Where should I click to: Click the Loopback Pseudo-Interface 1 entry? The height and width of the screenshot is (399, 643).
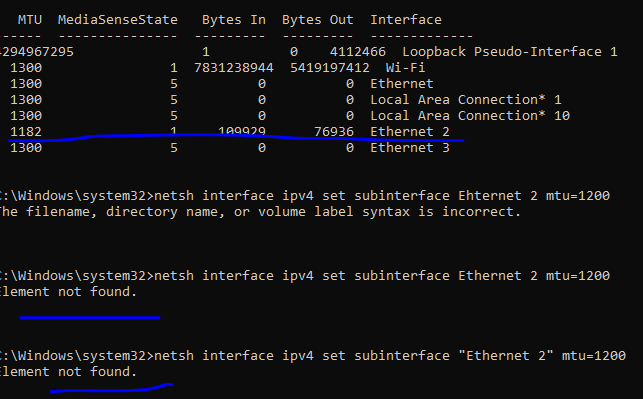510,52
